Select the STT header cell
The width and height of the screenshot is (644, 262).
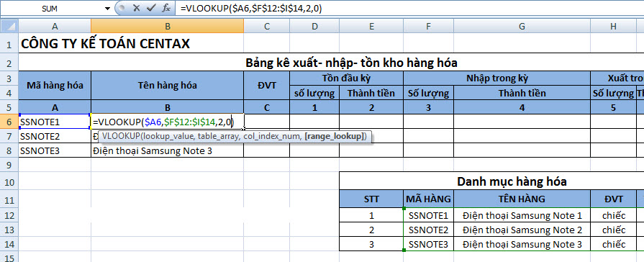(x=371, y=199)
